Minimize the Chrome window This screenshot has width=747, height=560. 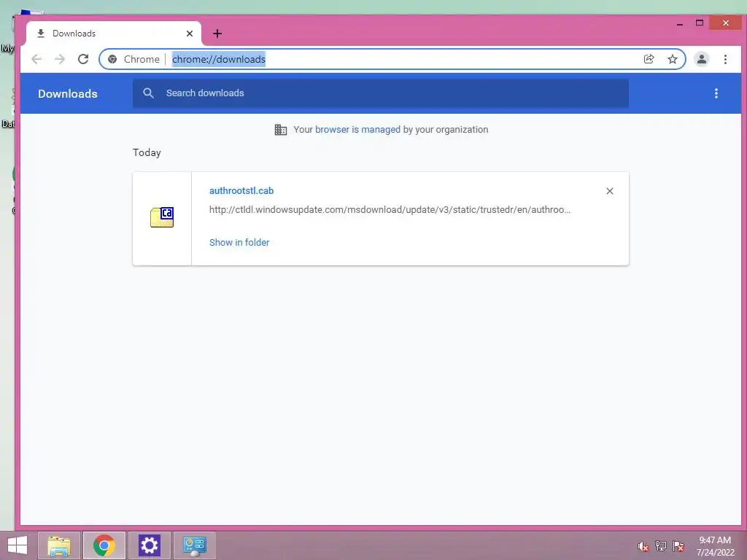tap(680, 23)
